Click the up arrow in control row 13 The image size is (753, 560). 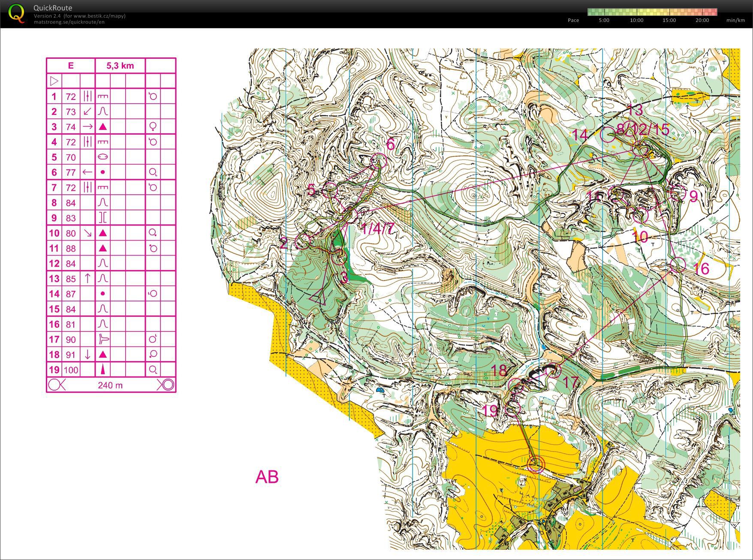coord(87,278)
